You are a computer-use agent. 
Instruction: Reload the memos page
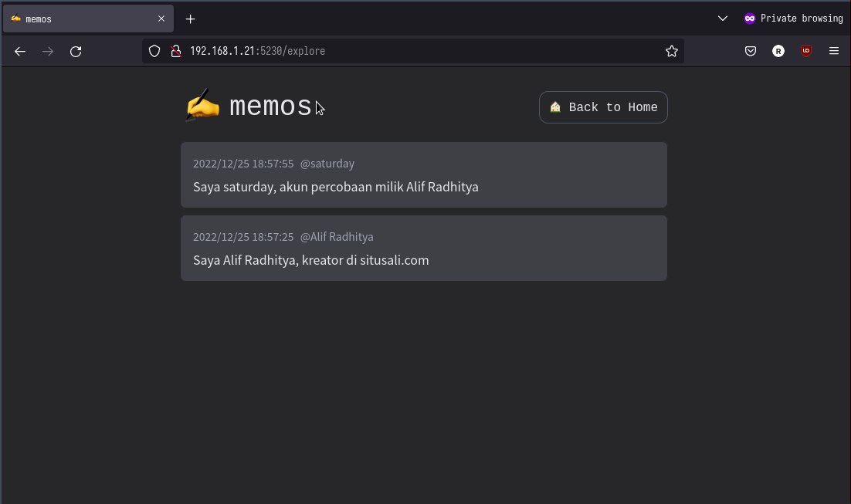click(x=76, y=52)
